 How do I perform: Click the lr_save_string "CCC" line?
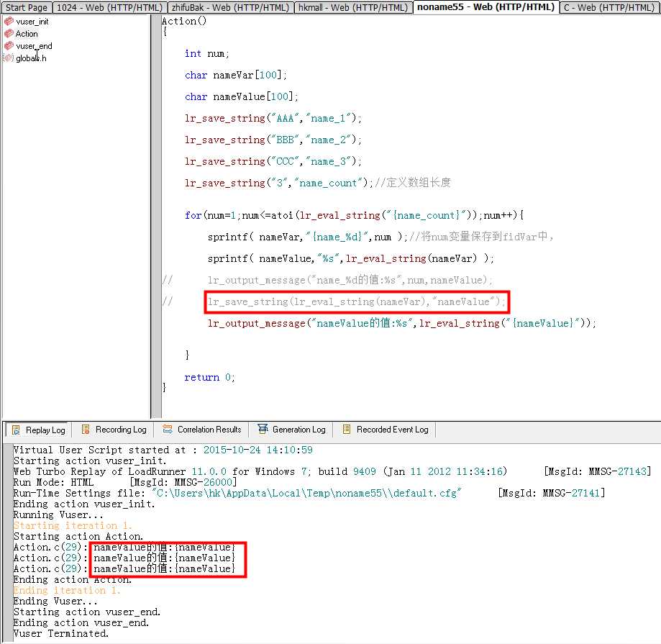click(273, 161)
